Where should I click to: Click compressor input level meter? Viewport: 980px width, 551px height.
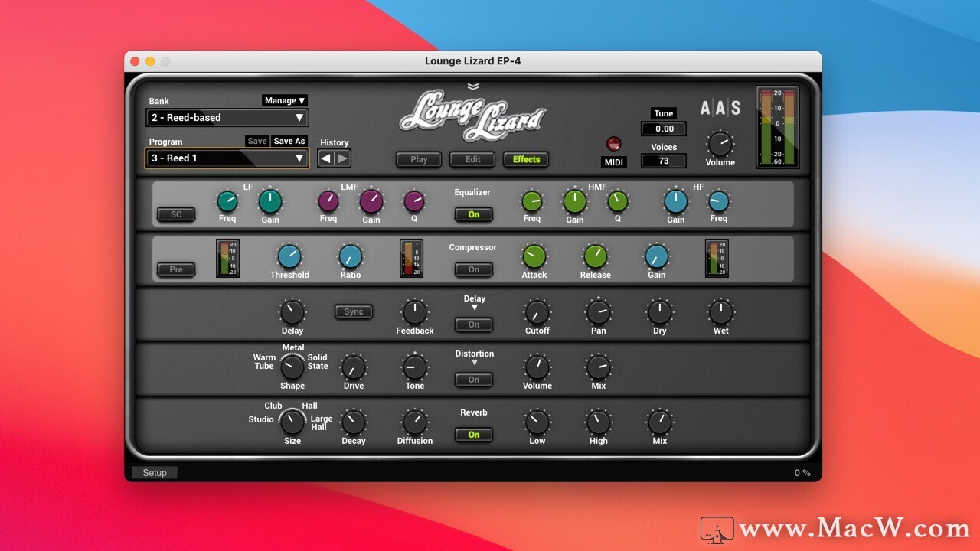(227, 258)
